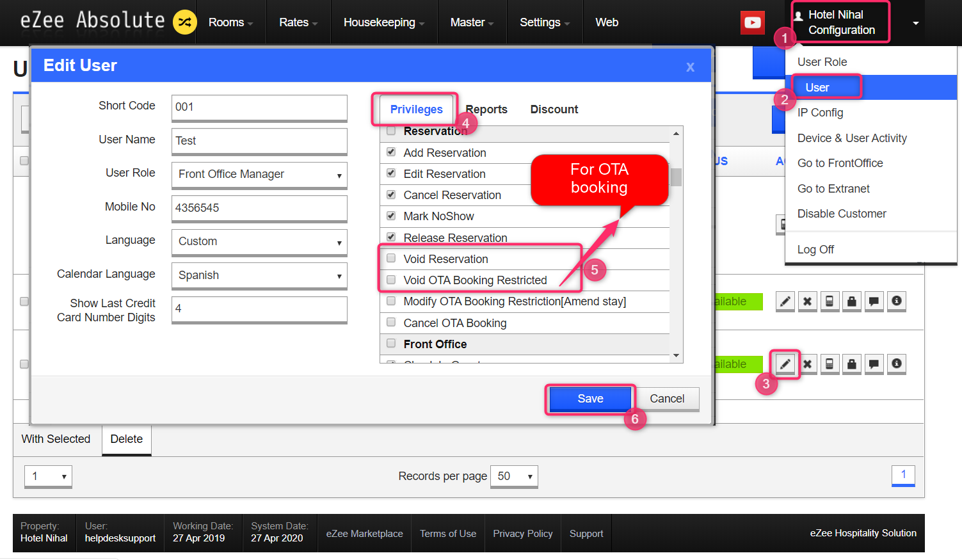Click the mobile device icon in the lower user row
Screen dimensions: 962x560
point(830,364)
